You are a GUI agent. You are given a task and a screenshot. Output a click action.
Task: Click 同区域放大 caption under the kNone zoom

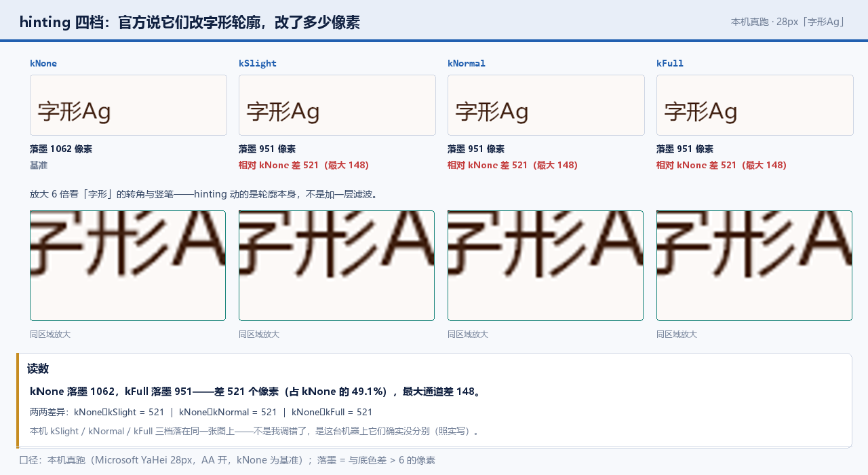pyautogui.click(x=50, y=335)
